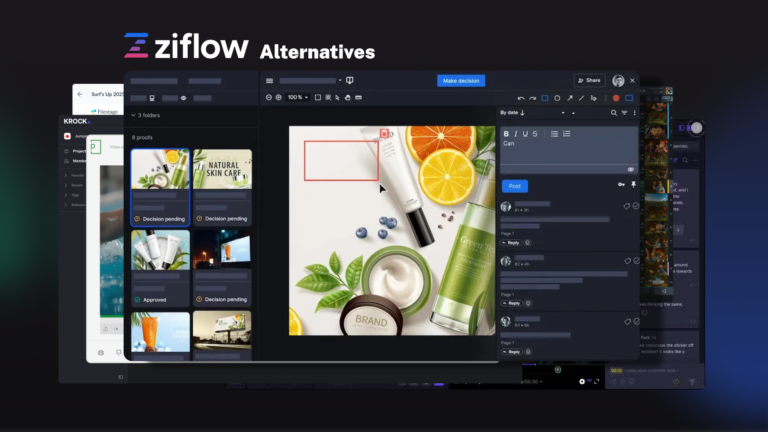Select the fit-to-page square icon
The image size is (768, 432).
click(x=318, y=97)
